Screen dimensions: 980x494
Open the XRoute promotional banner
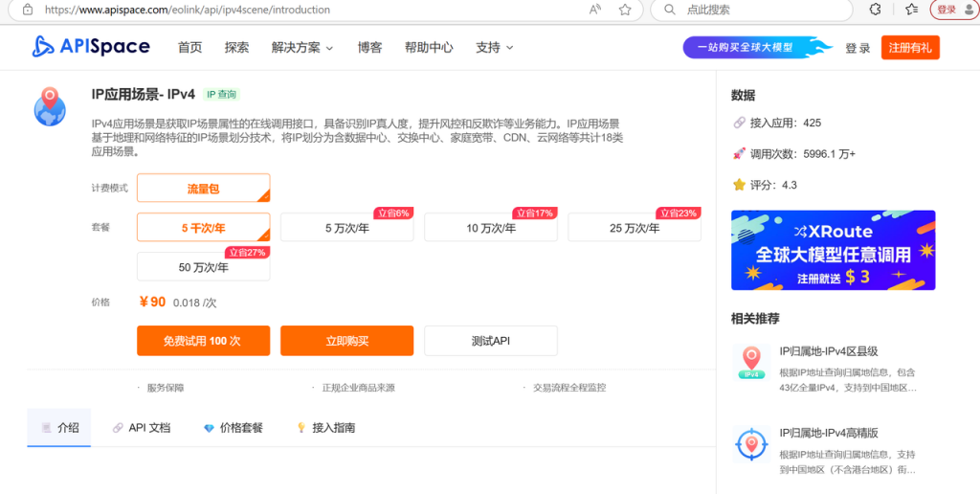pos(834,250)
